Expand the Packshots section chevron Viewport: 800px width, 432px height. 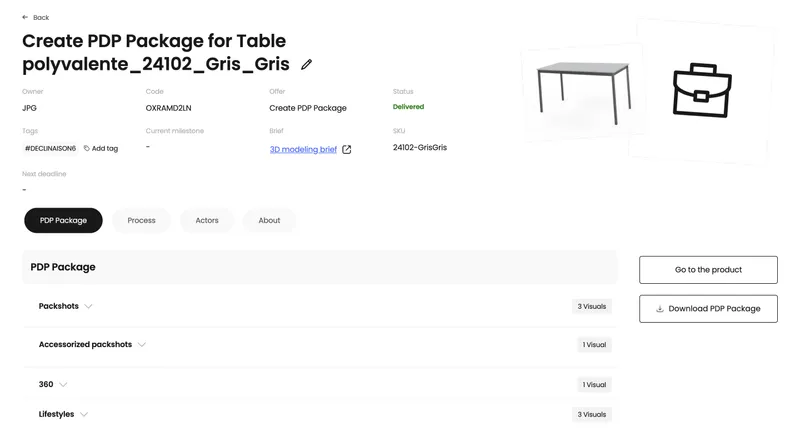(88, 306)
